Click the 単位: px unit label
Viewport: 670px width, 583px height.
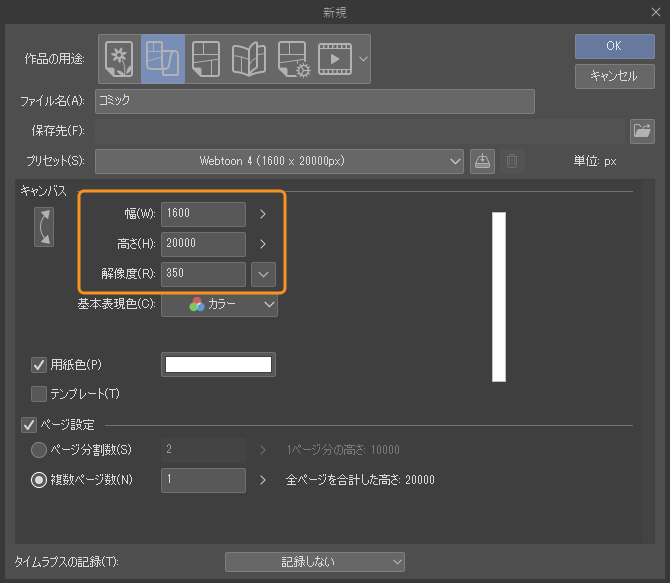pos(595,161)
